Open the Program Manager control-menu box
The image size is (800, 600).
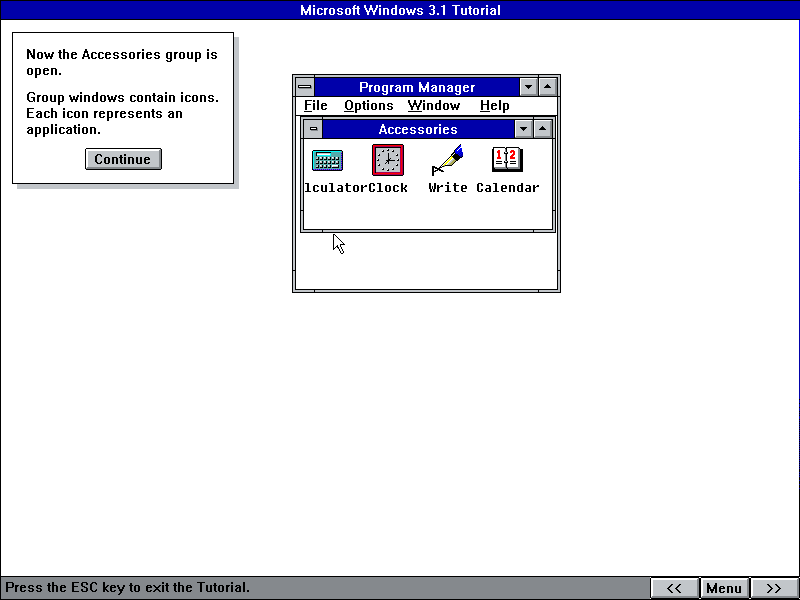click(x=305, y=87)
